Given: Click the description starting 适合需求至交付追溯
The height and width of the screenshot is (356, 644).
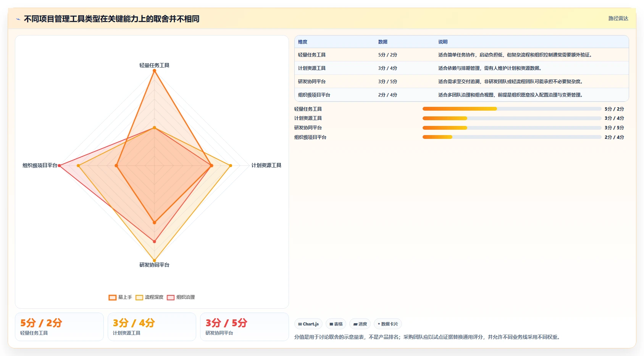Looking at the screenshot, I should tap(510, 82).
